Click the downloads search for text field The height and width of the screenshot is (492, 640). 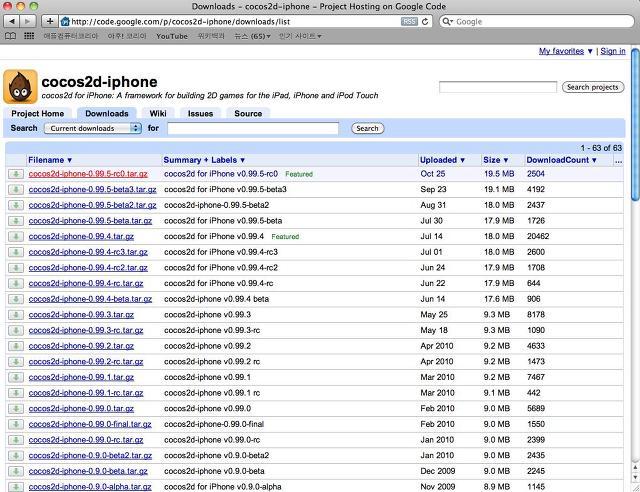pyautogui.click(x=253, y=128)
